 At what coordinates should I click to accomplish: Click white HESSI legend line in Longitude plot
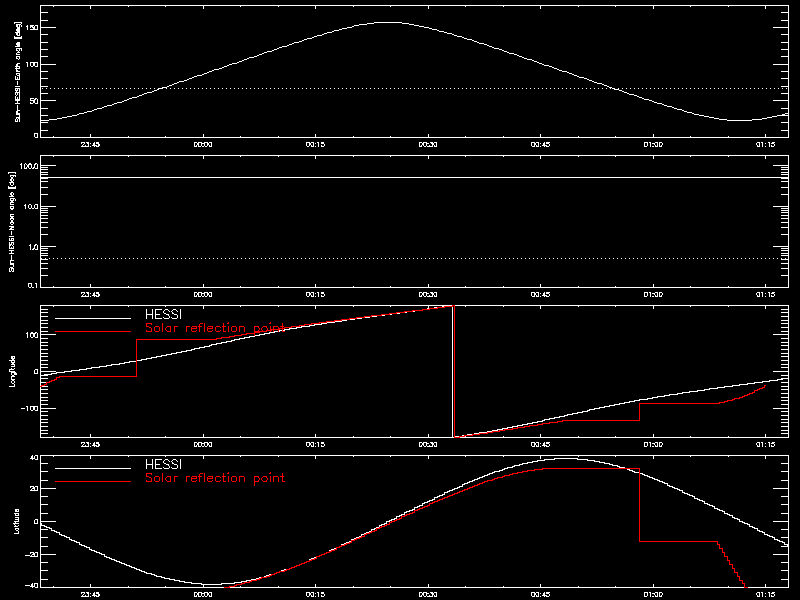pyautogui.click(x=93, y=318)
